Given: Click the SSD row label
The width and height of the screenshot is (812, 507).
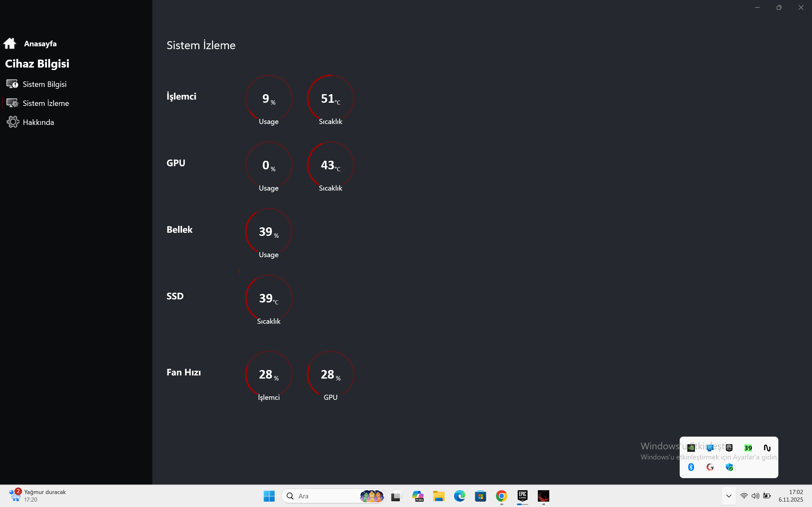Looking at the screenshot, I should pyautogui.click(x=175, y=296).
